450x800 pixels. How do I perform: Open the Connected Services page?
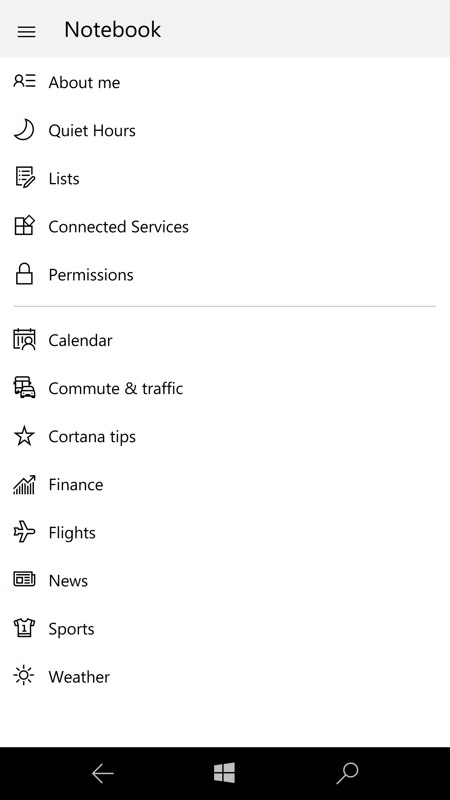(x=225, y=226)
